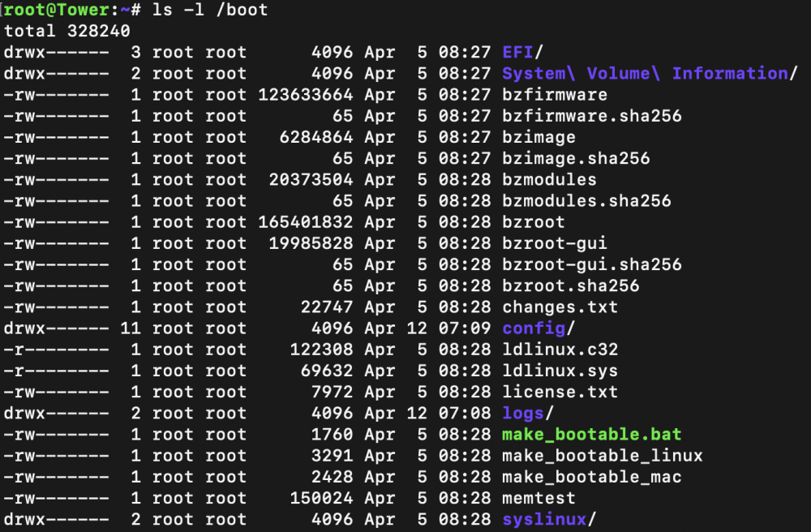Click make_bootable_linux file name

pyautogui.click(x=602, y=456)
